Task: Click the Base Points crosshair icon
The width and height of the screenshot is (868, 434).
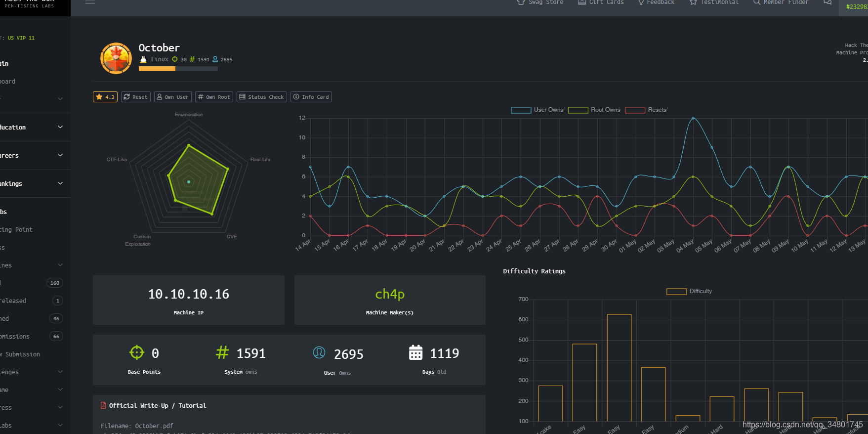Action: pos(137,352)
